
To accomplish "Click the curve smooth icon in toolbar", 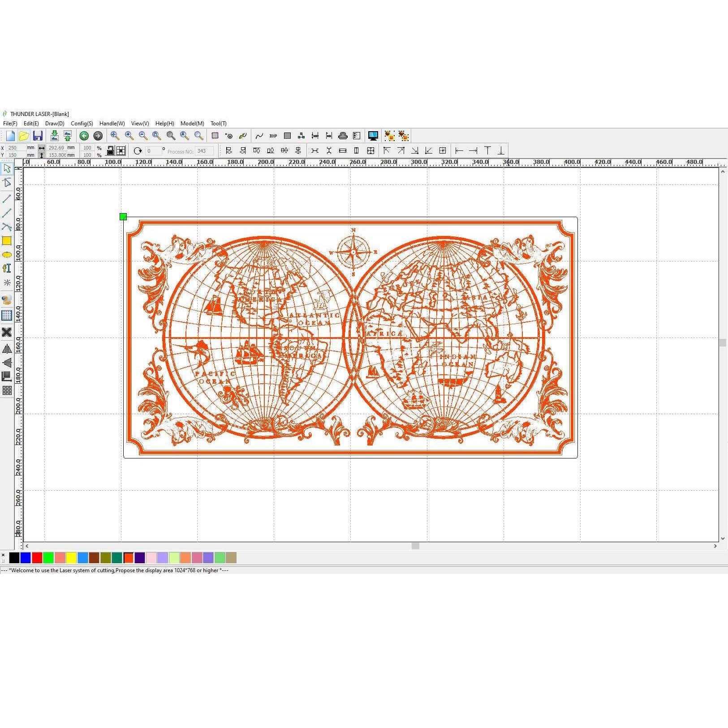I will 259,136.
